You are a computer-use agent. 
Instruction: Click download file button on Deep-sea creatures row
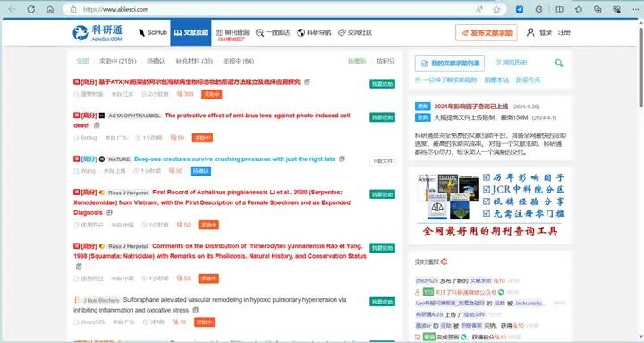coord(383,161)
